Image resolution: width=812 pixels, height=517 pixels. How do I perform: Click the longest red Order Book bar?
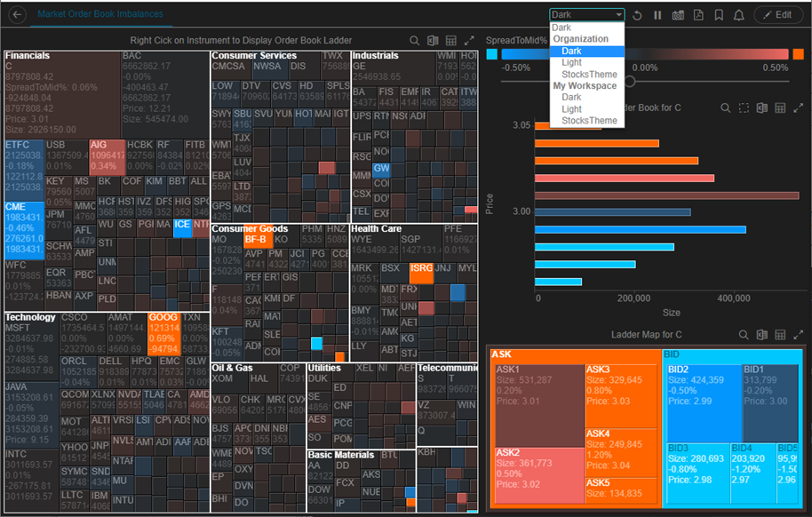(x=667, y=195)
